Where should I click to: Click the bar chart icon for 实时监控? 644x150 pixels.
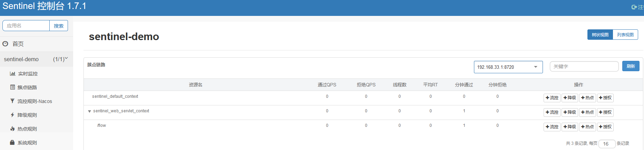pyautogui.click(x=13, y=74)
